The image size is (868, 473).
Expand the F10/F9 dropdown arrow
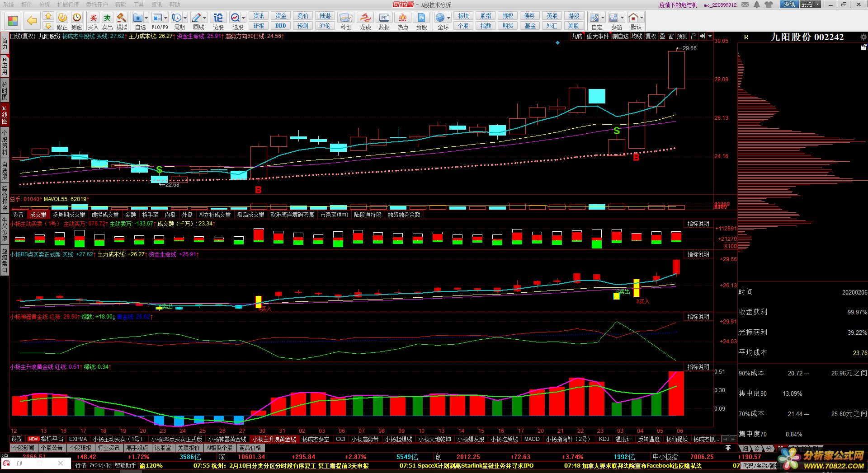tap(165, 18)
